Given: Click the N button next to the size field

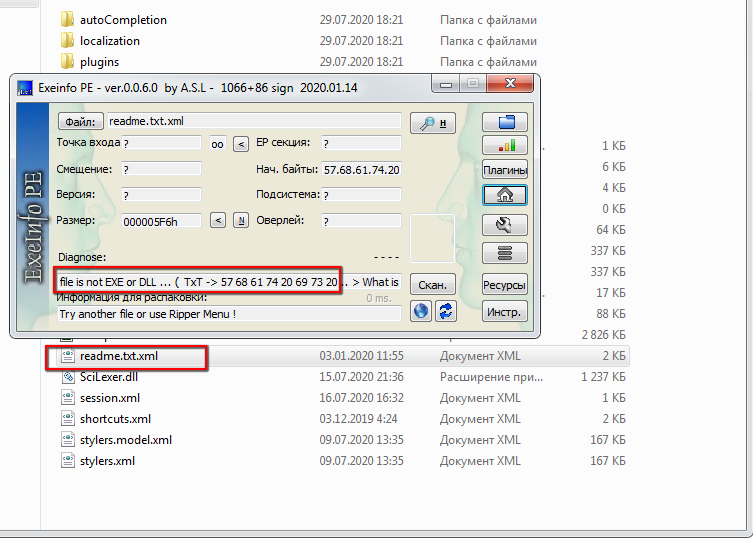Looking at the screenshot, I should 241,220.
